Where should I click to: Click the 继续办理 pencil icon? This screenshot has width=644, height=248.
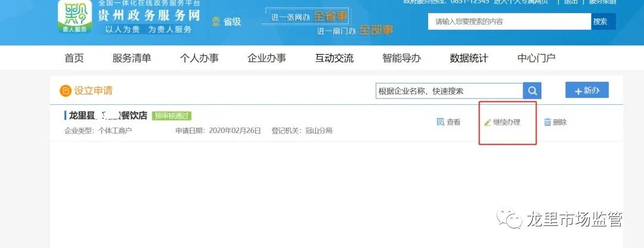click(x=488, y=122)
